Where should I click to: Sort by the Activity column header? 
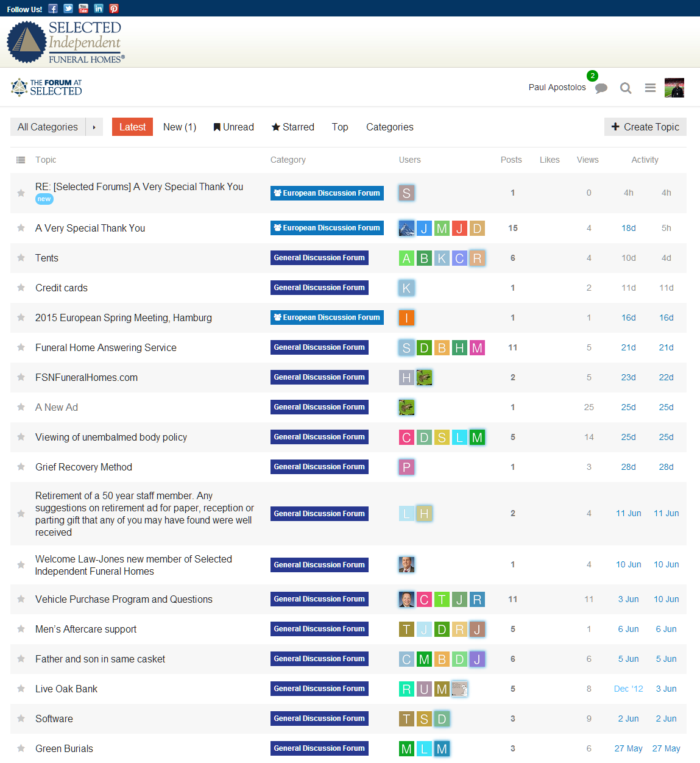point(645,160)
